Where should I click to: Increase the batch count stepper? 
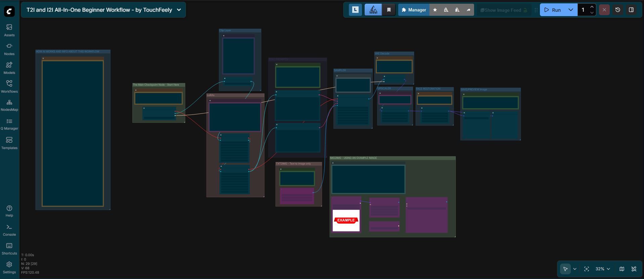(592, 7)
